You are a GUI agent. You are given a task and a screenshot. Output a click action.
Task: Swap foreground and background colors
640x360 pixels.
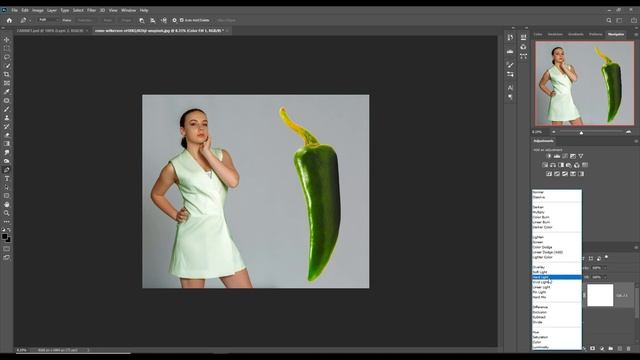coord(9,230)
